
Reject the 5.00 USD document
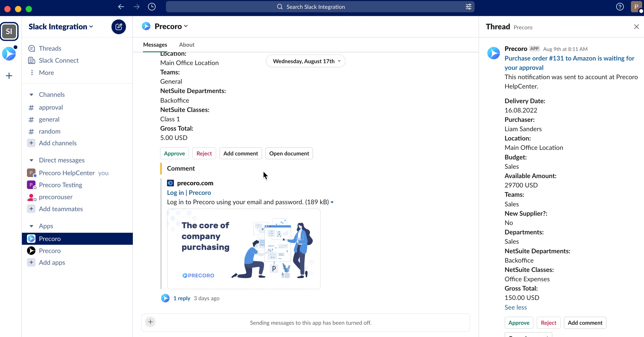click(x=204, y=154)
